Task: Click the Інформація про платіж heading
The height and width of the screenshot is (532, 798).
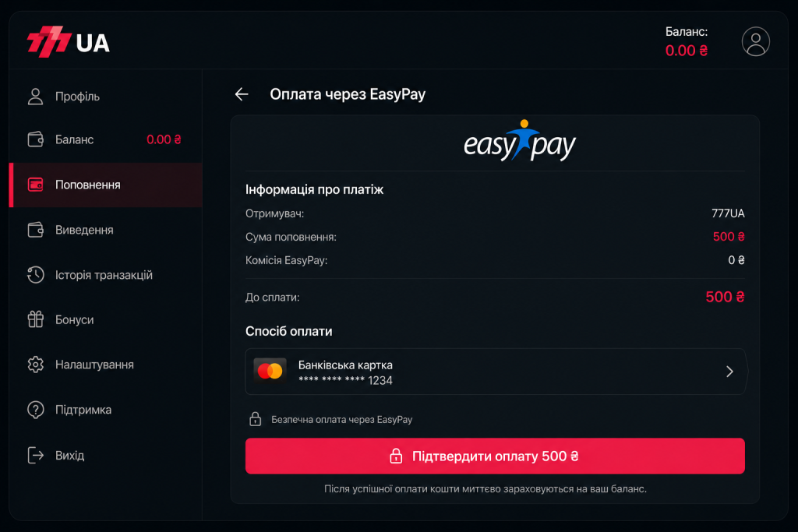Action: coord(315,190)
